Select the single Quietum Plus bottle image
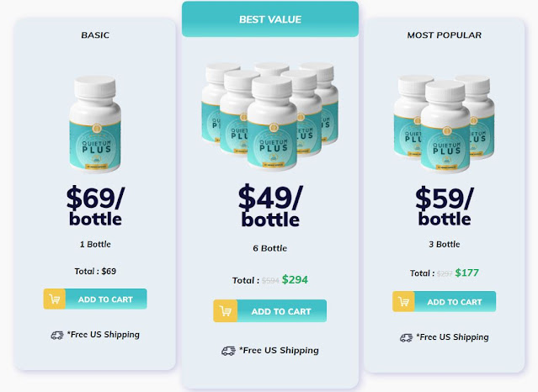 (95, 124)
